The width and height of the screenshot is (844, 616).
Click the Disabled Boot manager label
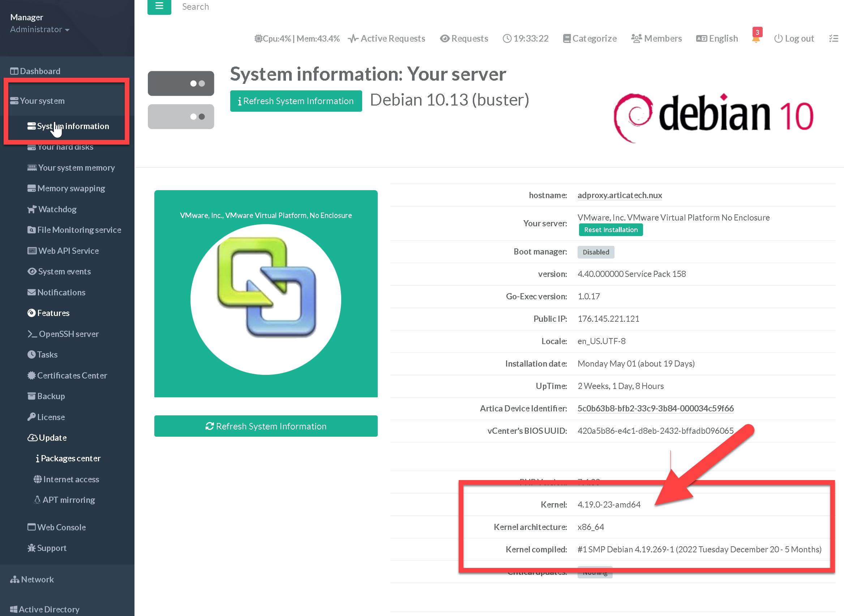point(596,252)
